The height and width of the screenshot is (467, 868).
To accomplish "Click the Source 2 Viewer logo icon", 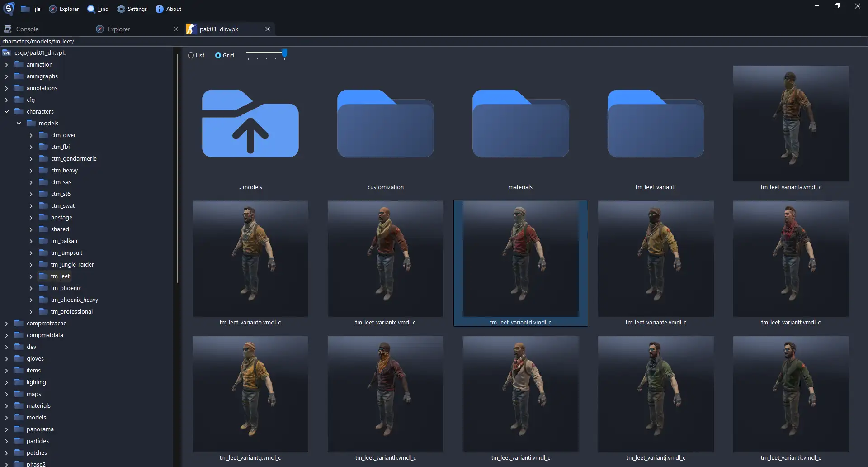I will click(9, 9).
